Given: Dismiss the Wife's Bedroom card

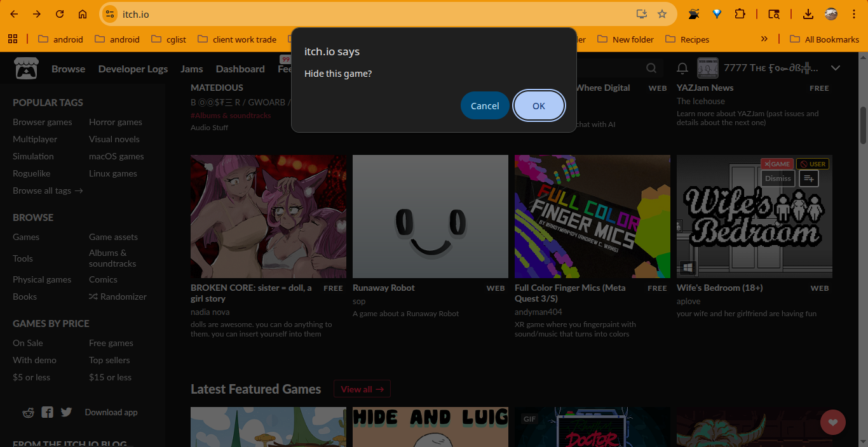Looking at the screenshot, I should click(778, 178).
